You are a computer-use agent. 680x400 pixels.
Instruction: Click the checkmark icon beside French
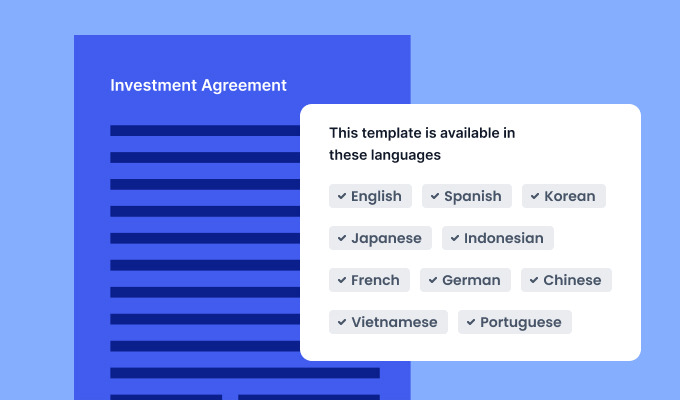[342, 280]
